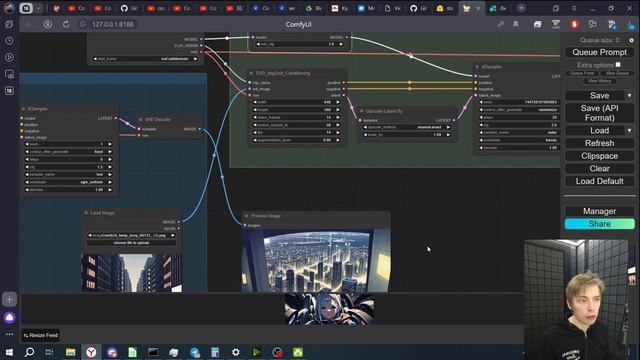This screenshot has width=640, height=360.
Task: Increase seed in left KSampler node
Action: [x=109, y=144]
